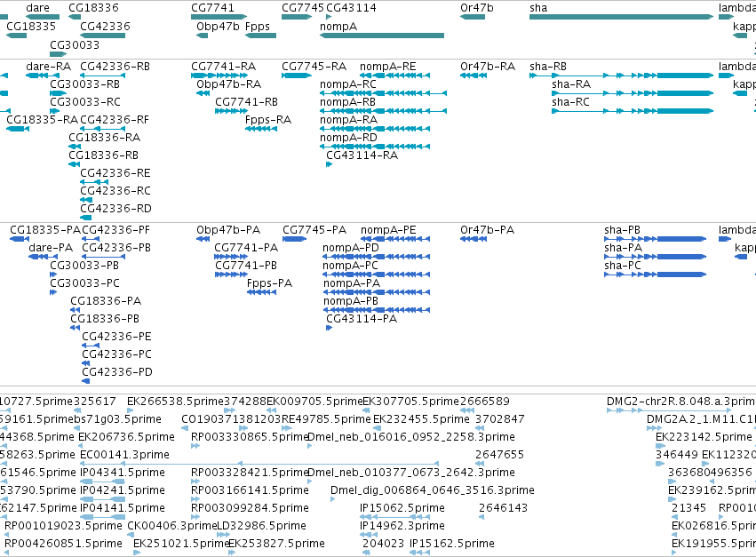Select the Fpps gene label
This screenshot has width=756, height=557.
click(258, 26)
